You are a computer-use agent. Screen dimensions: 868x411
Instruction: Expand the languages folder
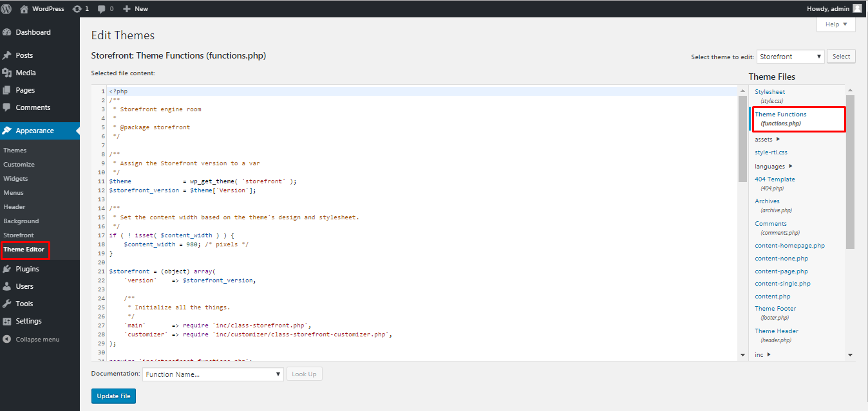click(774, 167)
